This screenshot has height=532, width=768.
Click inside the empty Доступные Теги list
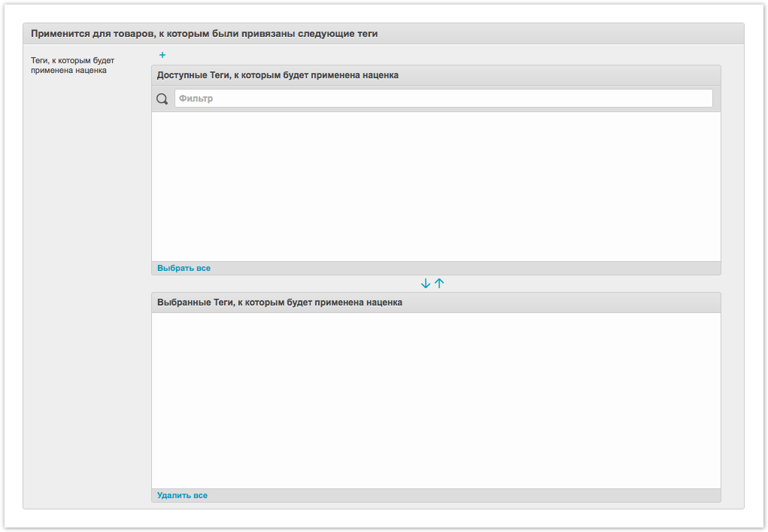(x=436, y=187)
